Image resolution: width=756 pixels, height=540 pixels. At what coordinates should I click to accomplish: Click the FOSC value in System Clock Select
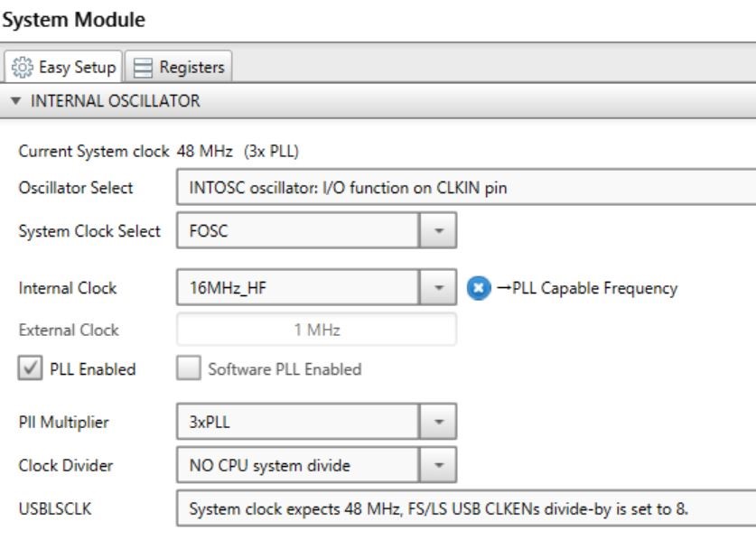pos(298,230)
